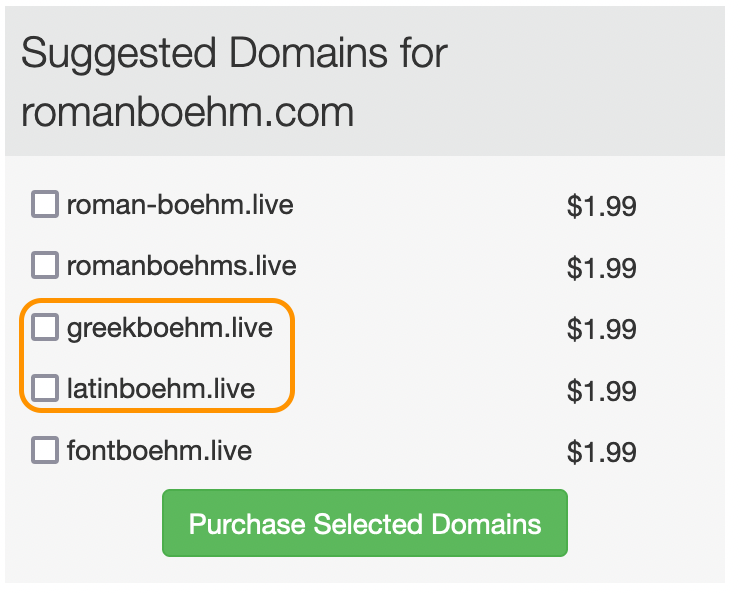Tick the romanboehms.live checkbox

coord(45,266)
